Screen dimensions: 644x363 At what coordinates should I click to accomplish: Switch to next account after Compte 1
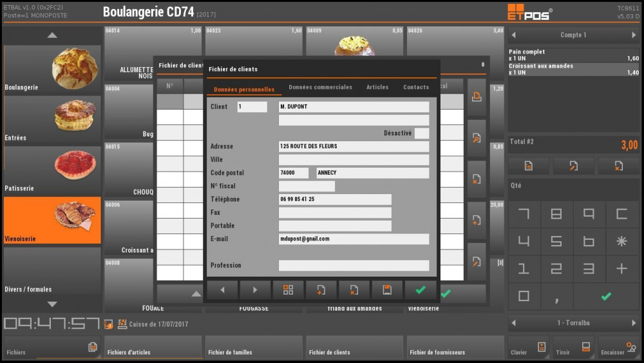pos(634,35)
